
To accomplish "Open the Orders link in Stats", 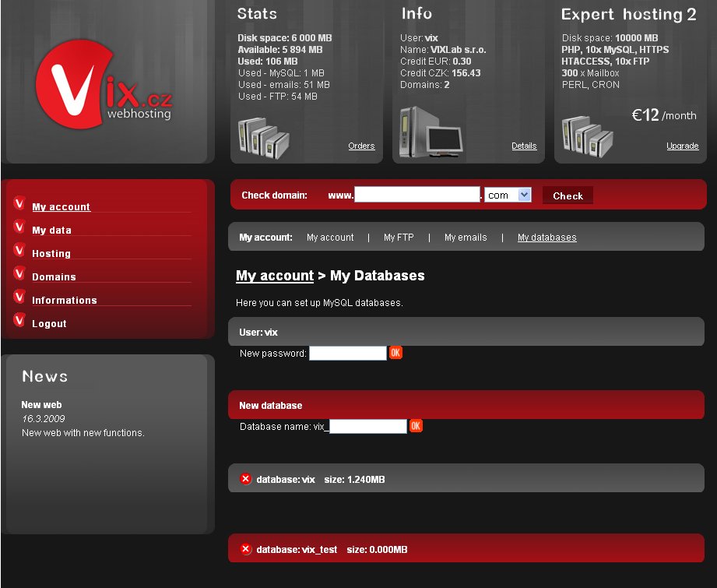I will click(x=361, y=146).
